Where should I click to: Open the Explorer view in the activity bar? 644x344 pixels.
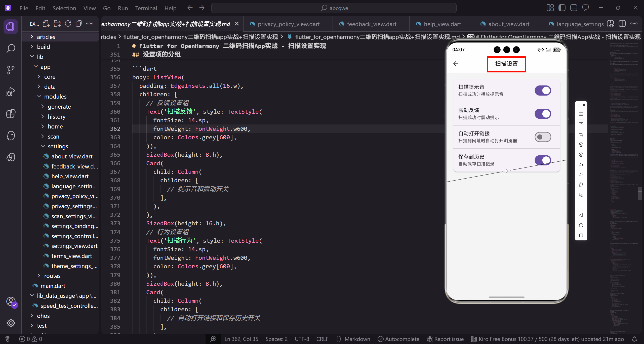[11, 26]
